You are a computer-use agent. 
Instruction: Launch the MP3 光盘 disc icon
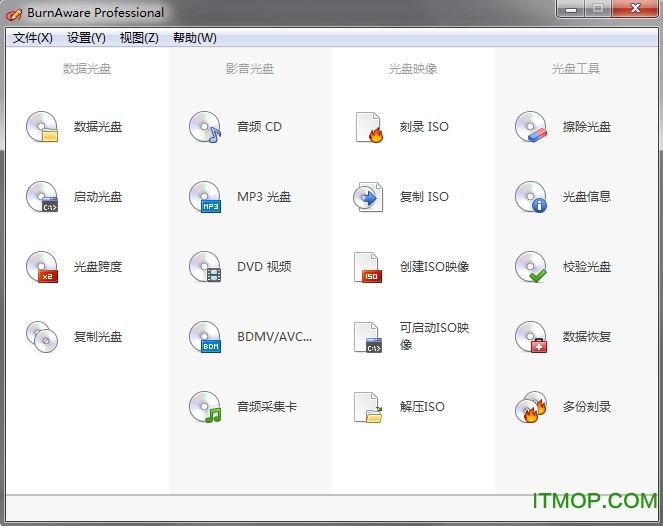[x=204, y=197]
